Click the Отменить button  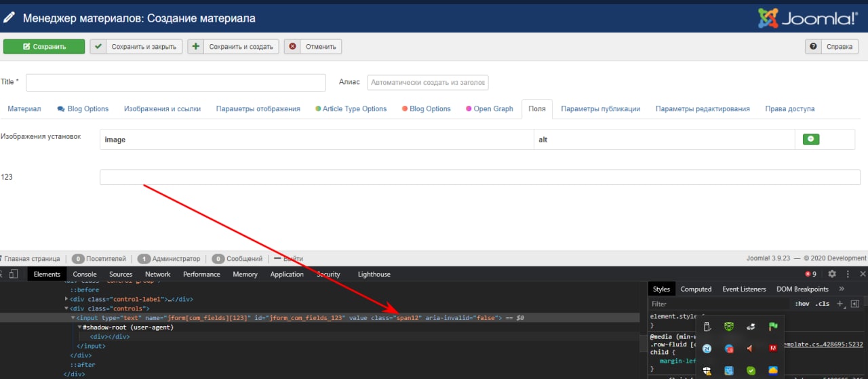(313, 47)
